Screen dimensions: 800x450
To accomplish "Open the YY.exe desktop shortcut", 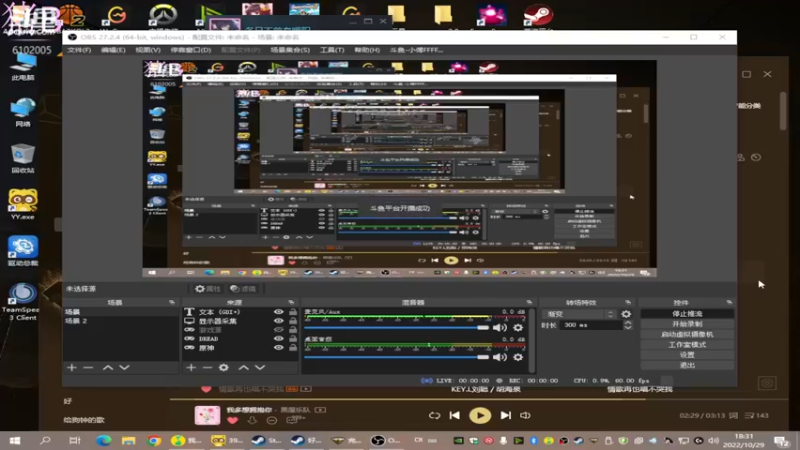I will (x=22, y=205).
